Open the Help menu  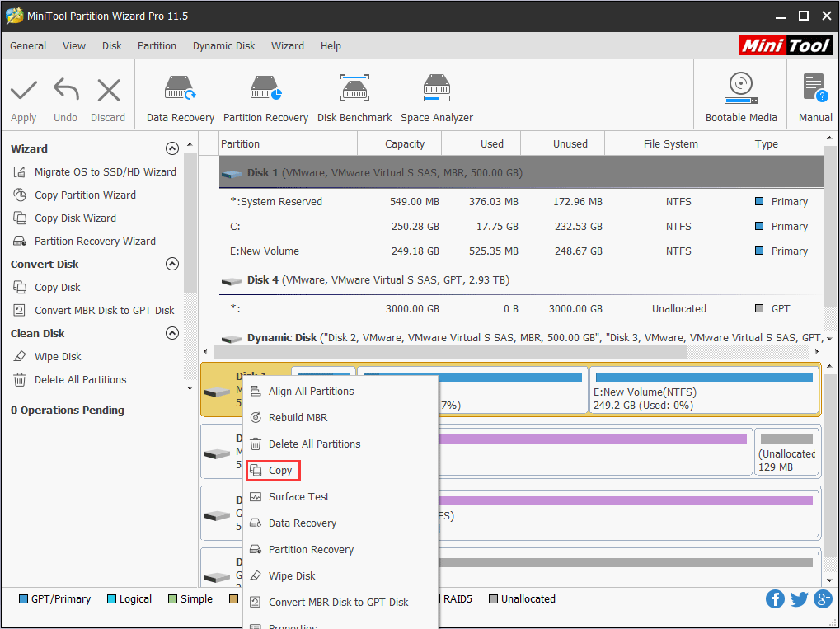331,46
